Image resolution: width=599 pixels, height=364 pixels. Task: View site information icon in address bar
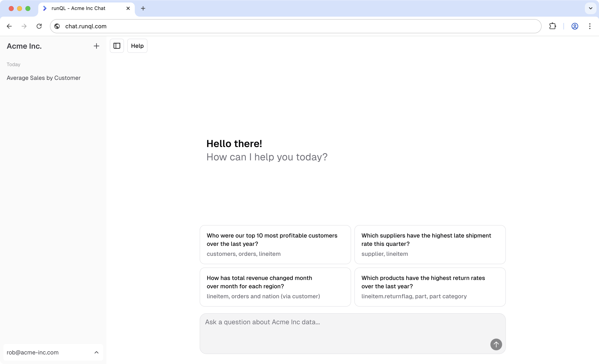pyautogui.click(x=57, y=26)
